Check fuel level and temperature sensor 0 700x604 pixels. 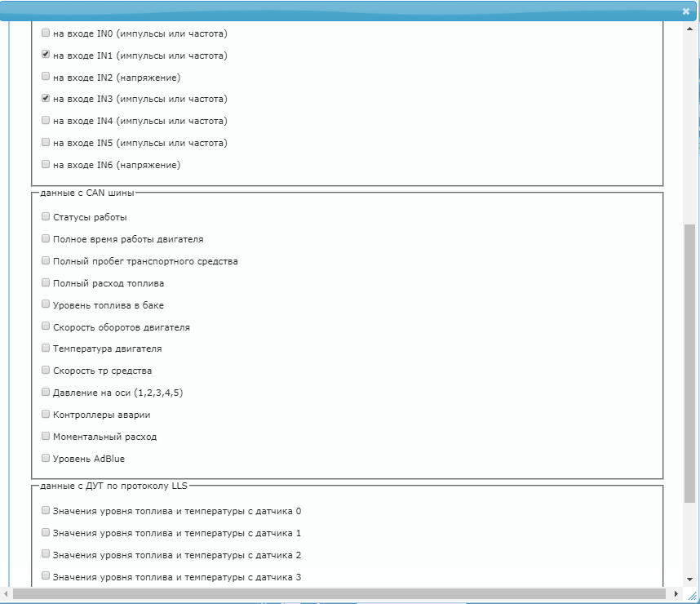pyautogui.click(x=46, y=511)
